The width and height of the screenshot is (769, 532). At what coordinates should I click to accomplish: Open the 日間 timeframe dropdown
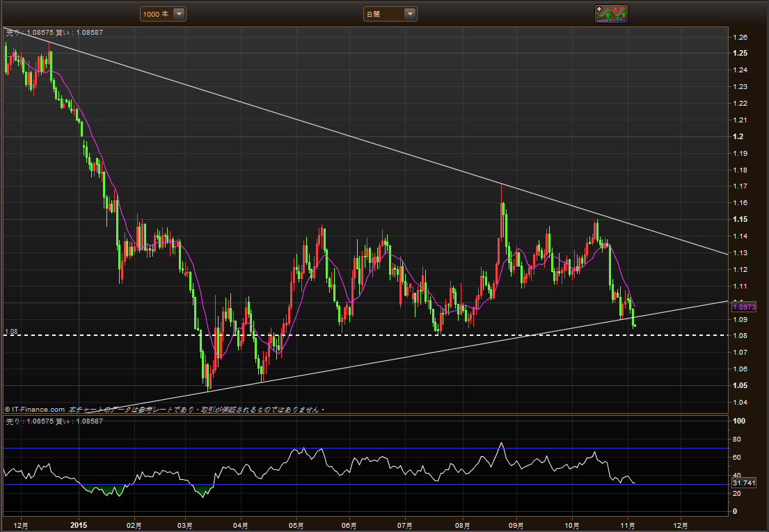coord(390,14)
